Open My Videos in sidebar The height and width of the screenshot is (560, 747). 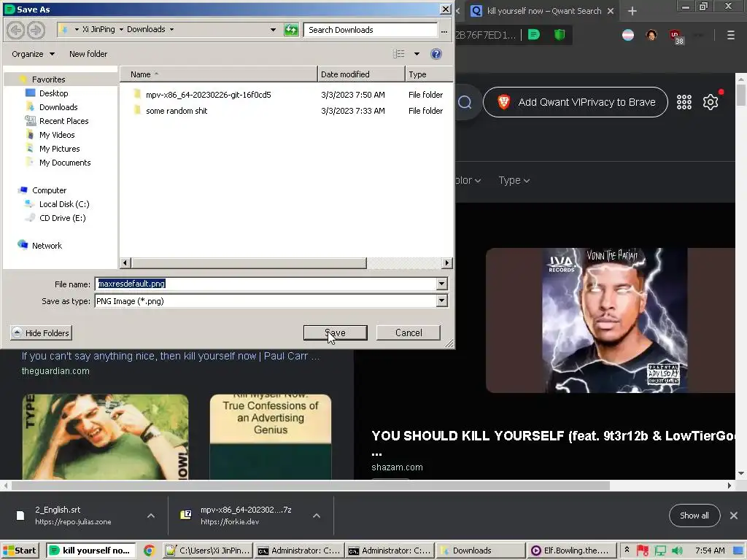pos(57,135)
